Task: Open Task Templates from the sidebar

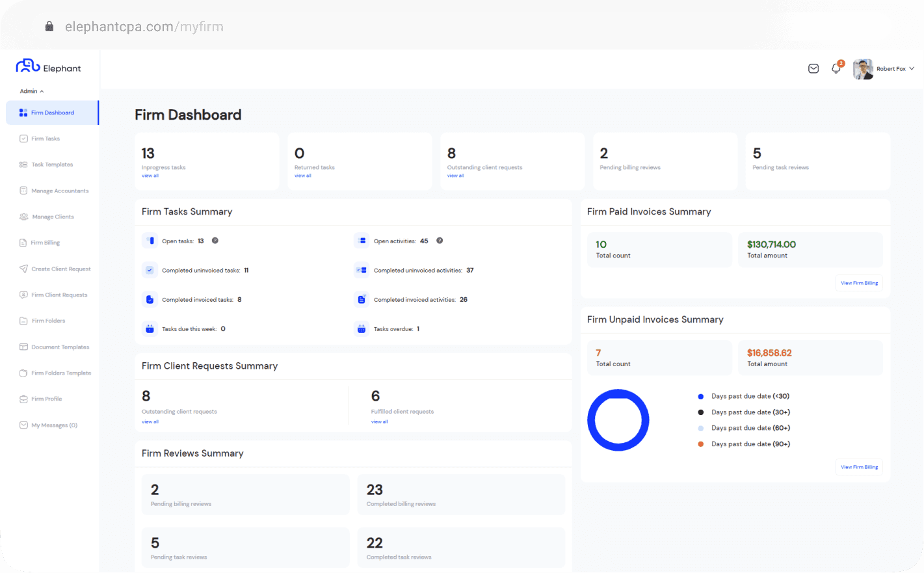Action: tap(52, 165)
